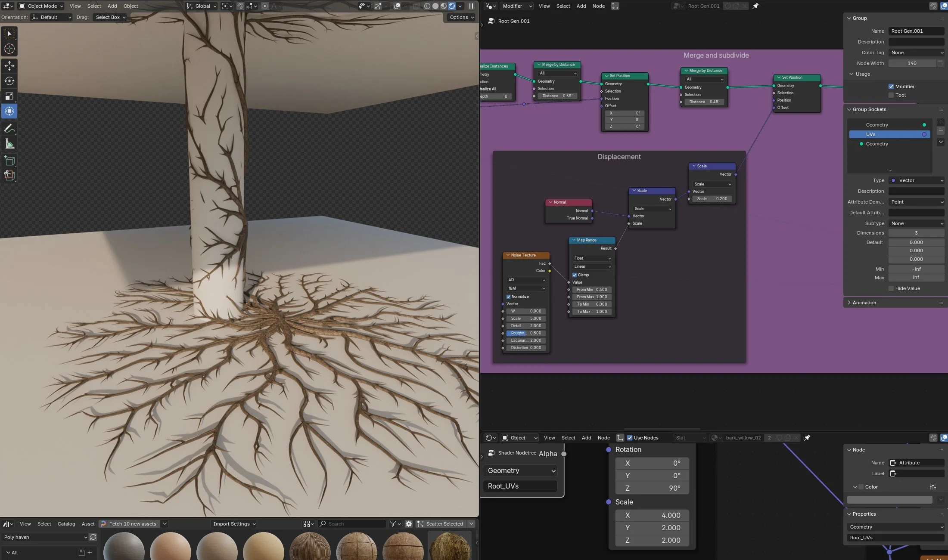Pin the shader node editor
This screenshot has height=560, width=948.
pyautogui.click(x=807, y=438)
